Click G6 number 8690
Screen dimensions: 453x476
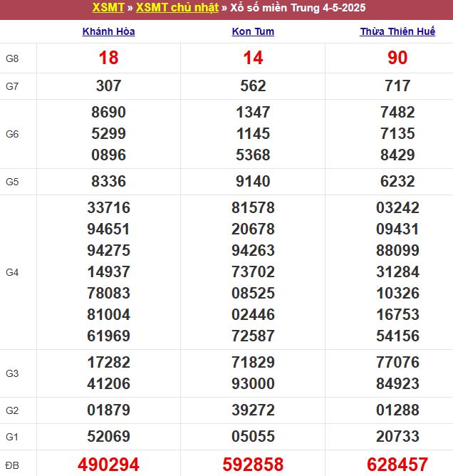point(109,112)
